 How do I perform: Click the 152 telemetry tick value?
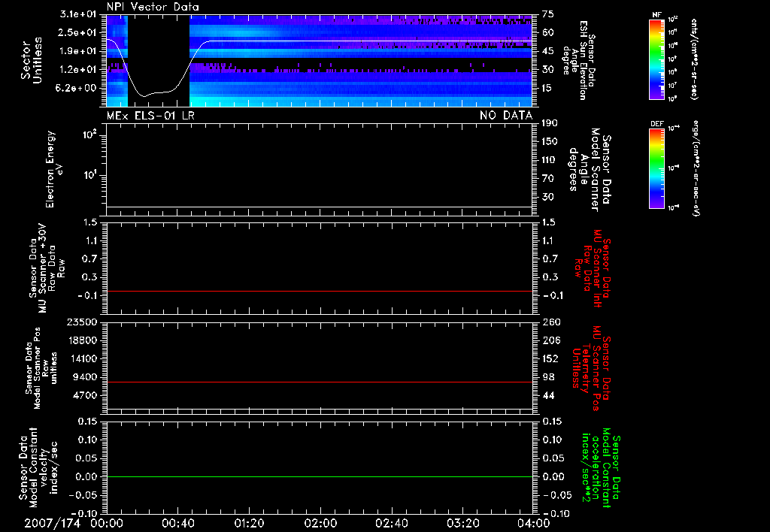[551, 358]
